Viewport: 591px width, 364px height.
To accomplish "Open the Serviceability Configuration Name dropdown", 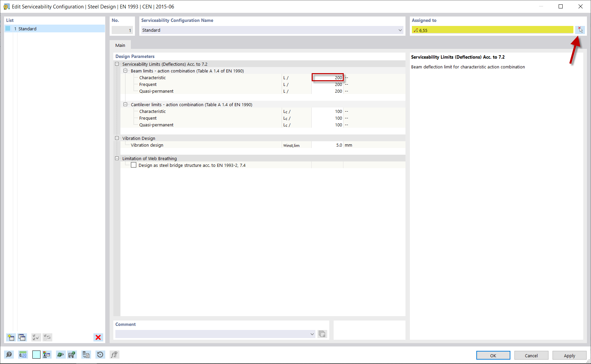I will (400, 30).
